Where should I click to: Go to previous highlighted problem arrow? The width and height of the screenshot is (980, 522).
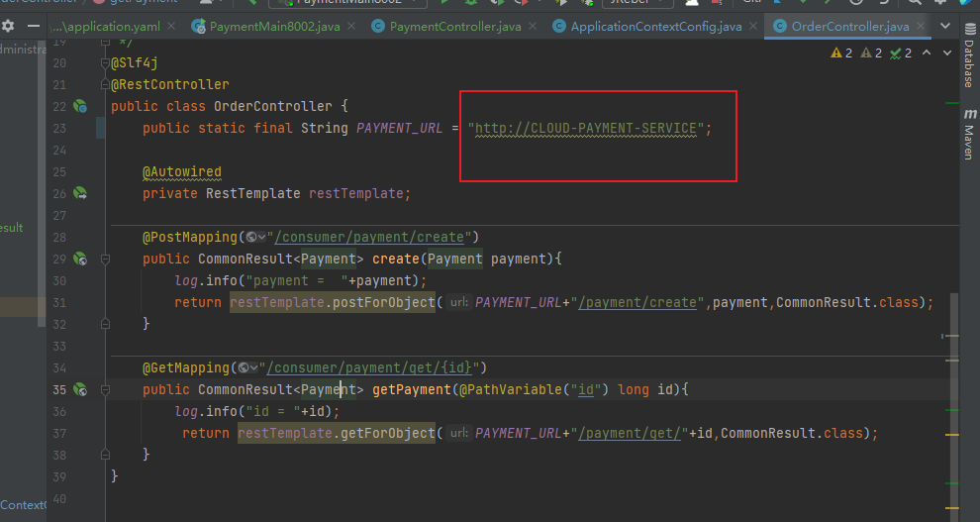(927, 53)
